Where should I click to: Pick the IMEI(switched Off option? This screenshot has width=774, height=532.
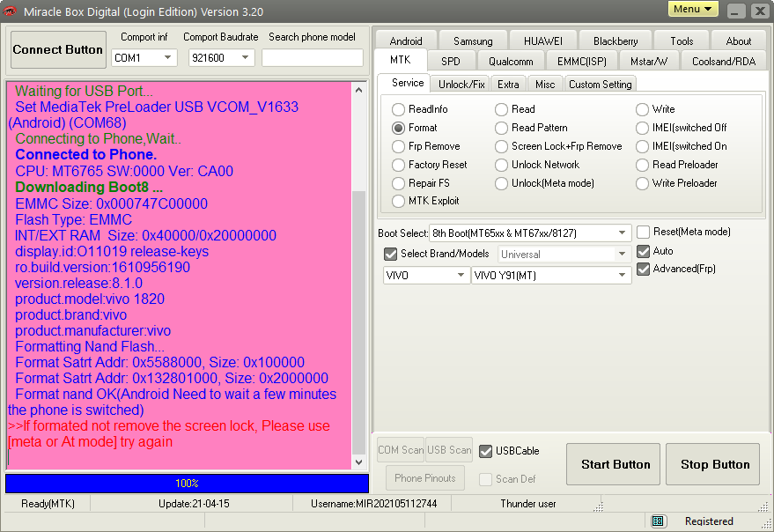[682, 128]
